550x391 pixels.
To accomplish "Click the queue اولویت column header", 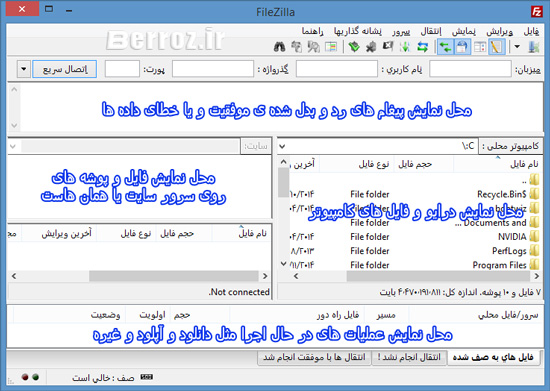I will (152, 315).
